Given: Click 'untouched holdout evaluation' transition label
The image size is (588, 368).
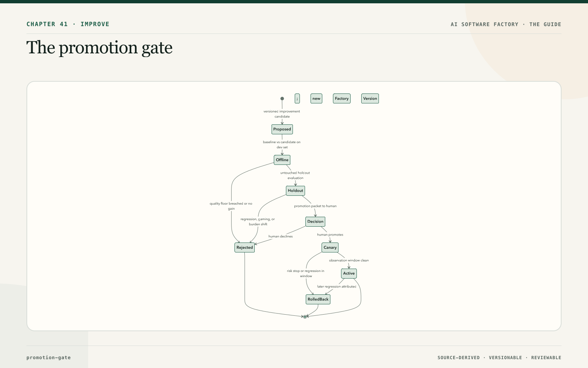Looking at the screenshot, I should [295, 175].
